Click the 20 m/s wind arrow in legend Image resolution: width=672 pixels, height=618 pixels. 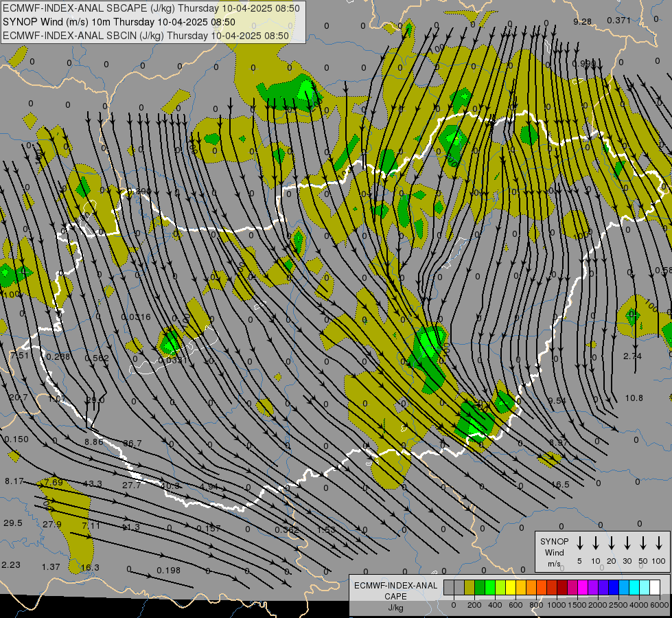611,543
